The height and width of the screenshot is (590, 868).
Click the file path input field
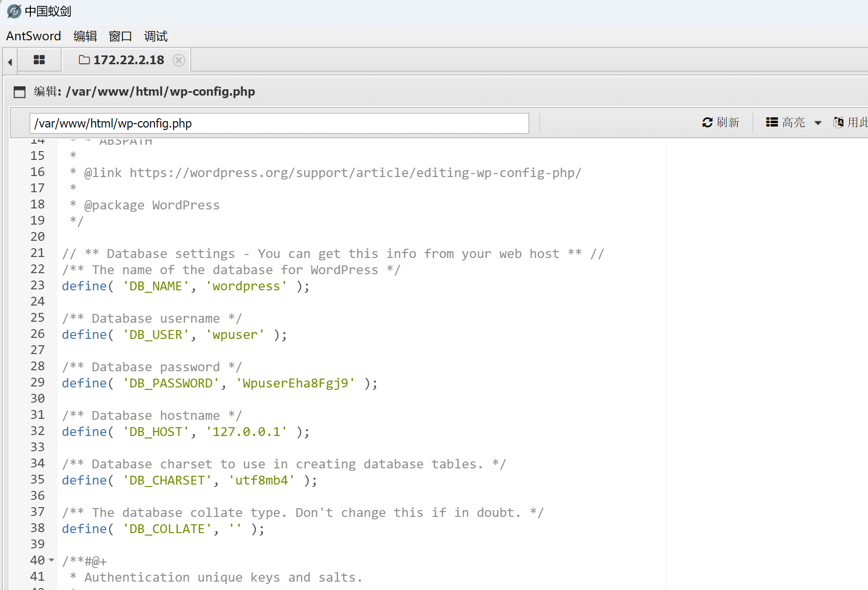(x=279, y=123)
